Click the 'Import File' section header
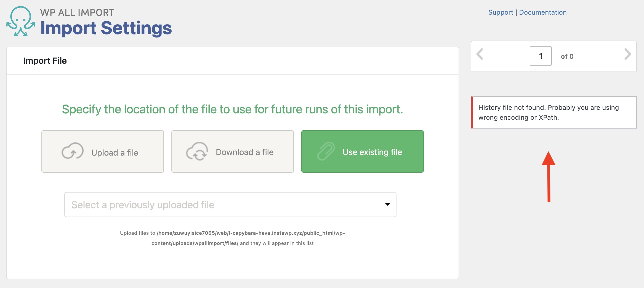The width and height of the screenshot is (644, 288). click(x=45, y=61)
